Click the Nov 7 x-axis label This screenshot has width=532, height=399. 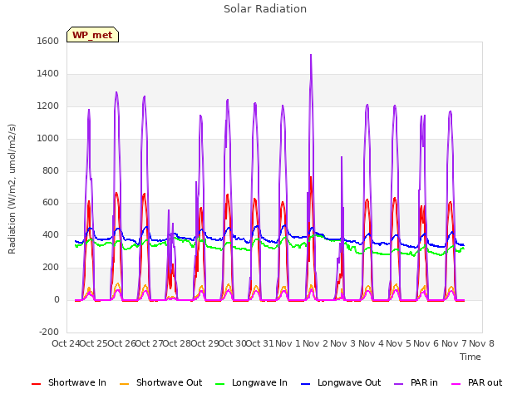454,343
